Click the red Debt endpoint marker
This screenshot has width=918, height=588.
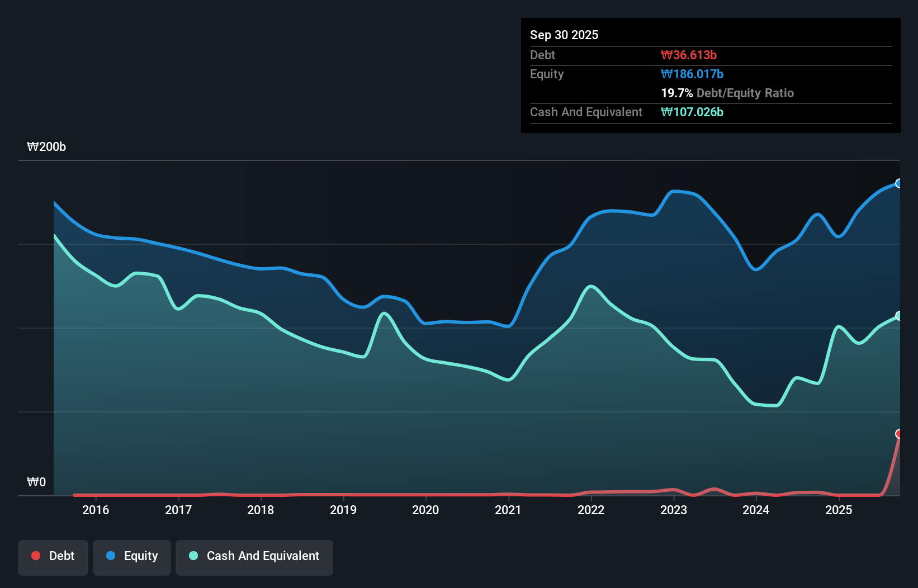(899, 434)
